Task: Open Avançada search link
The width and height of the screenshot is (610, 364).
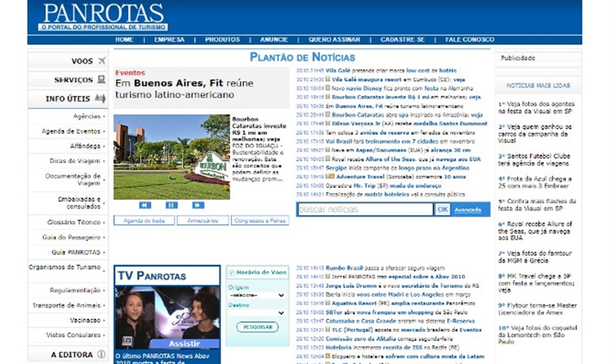Action: [x=467, y=210]
